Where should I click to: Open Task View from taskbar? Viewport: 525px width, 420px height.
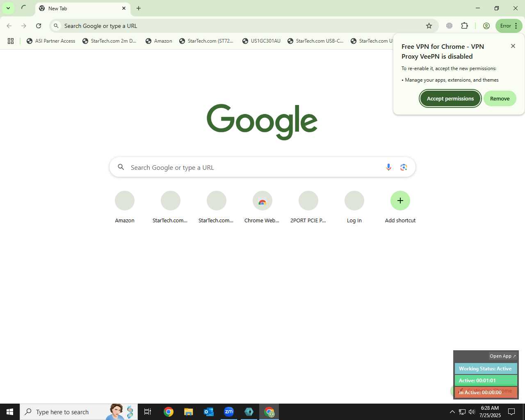click(148, 412)
